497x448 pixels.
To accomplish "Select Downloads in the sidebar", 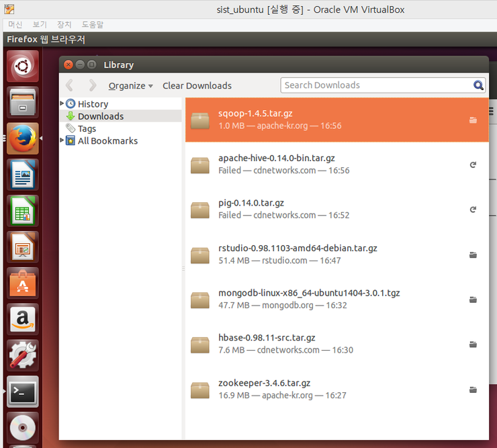I will click(101, 116).
